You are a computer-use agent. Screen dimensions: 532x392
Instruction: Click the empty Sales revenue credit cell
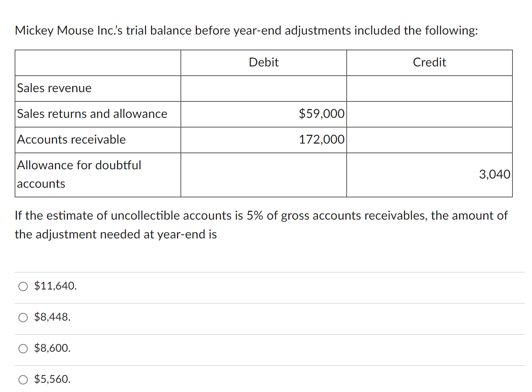click(429, 88)
